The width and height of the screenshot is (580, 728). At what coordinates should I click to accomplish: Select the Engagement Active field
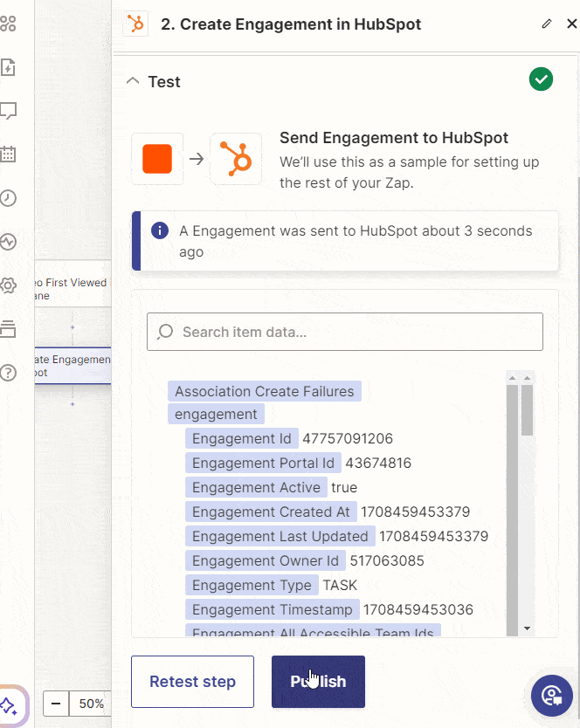point(256,487)
